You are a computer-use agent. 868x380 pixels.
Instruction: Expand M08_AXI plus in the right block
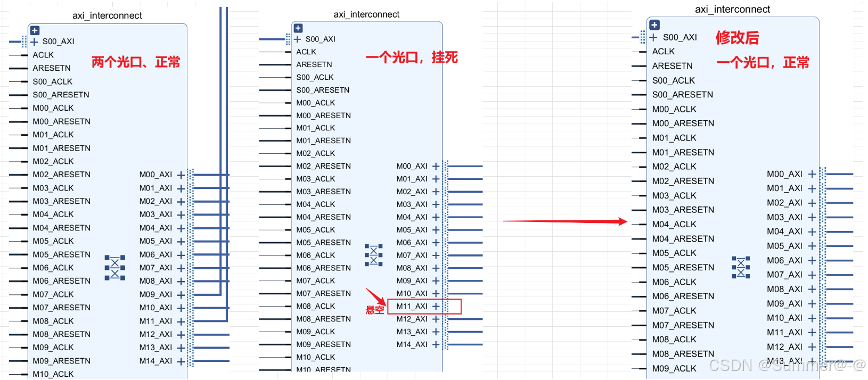(x=812, y=290)
